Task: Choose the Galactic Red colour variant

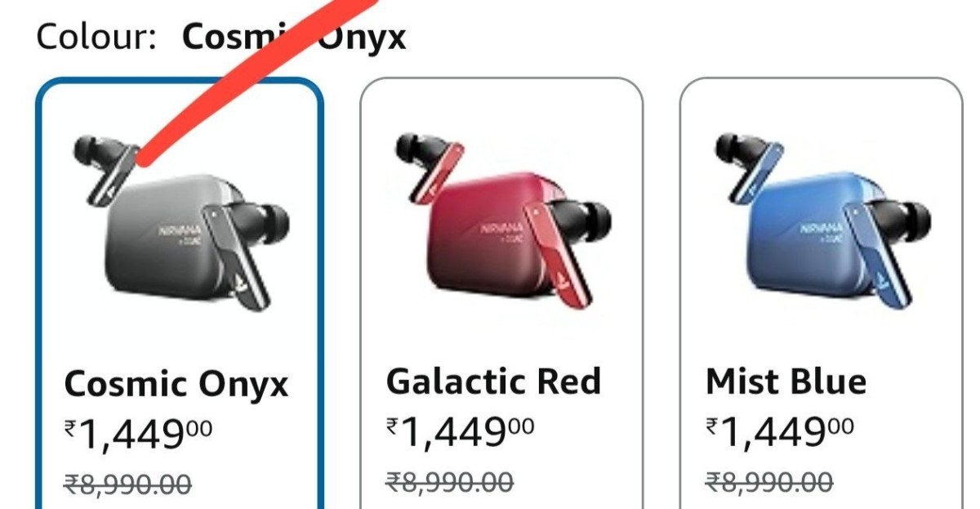Action: pyautogui.click(x=501, y=294)
